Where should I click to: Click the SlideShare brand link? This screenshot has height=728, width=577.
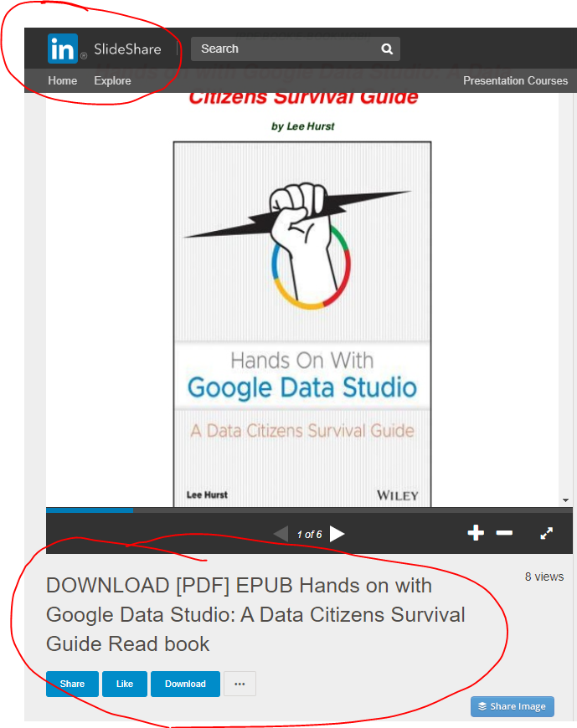point(128,49)
